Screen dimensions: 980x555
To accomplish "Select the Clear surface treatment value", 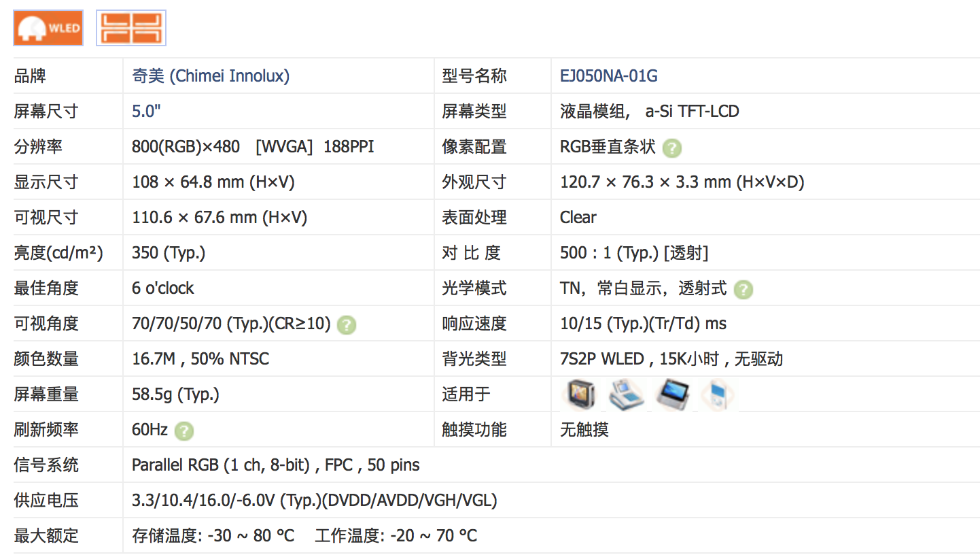I will click(x=578, y=217).
